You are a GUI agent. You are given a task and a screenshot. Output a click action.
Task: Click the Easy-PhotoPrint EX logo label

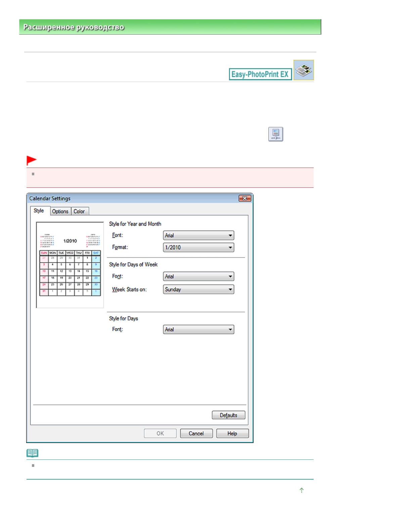click(x=260, y=74)
